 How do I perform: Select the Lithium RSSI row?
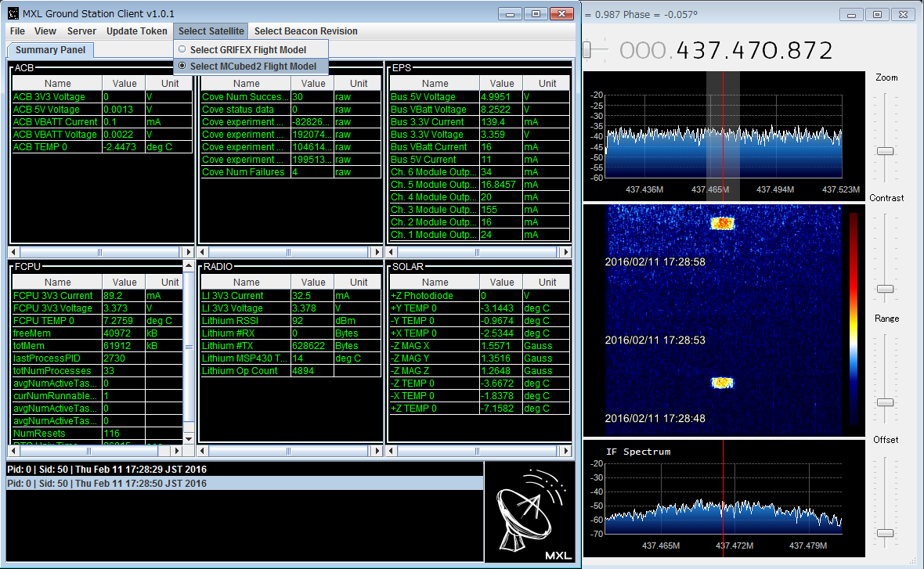[x=291, y=321]
